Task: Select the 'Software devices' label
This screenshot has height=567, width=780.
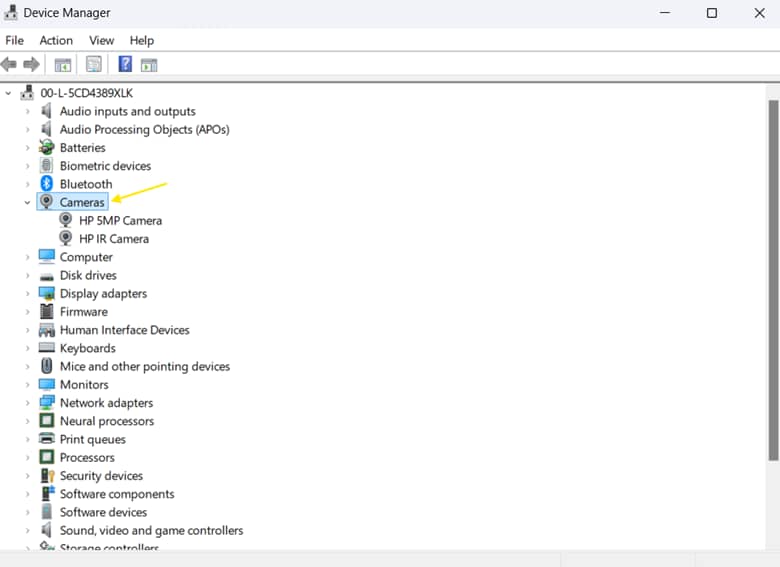Action: pos(103,512)
